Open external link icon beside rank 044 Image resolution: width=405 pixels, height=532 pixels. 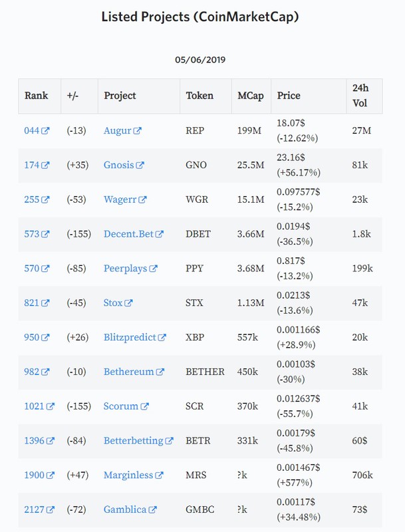(45, 131)
